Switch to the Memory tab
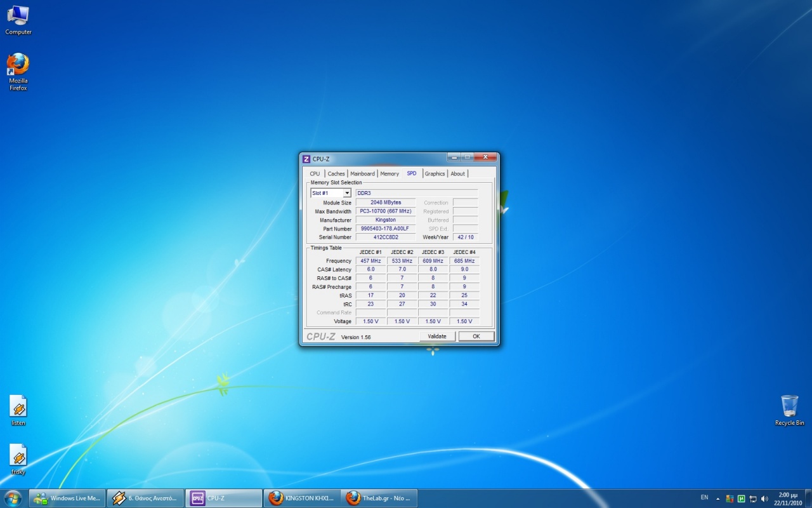The image size is (812, 508). [x=390, y=173]
